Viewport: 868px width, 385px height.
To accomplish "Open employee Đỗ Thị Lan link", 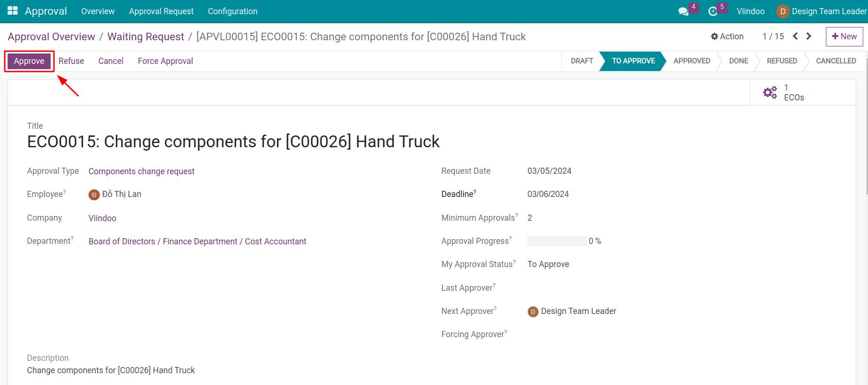I will 122,194.
